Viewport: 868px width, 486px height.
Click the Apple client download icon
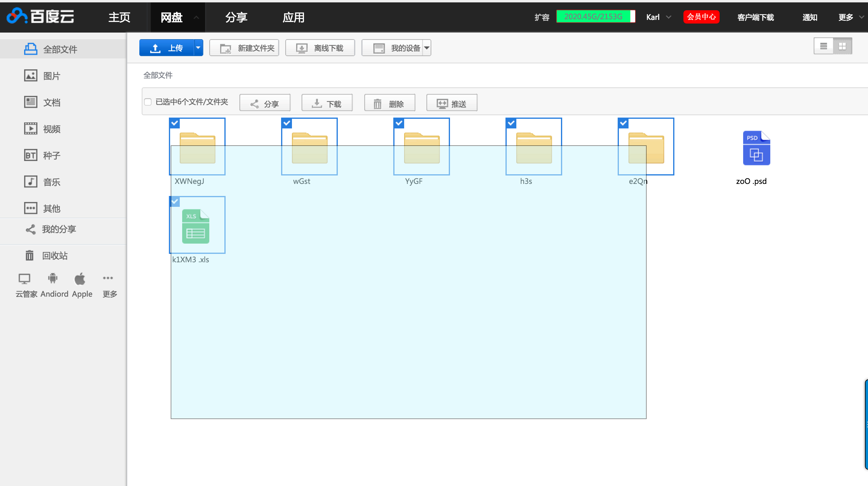coord(80,279)
